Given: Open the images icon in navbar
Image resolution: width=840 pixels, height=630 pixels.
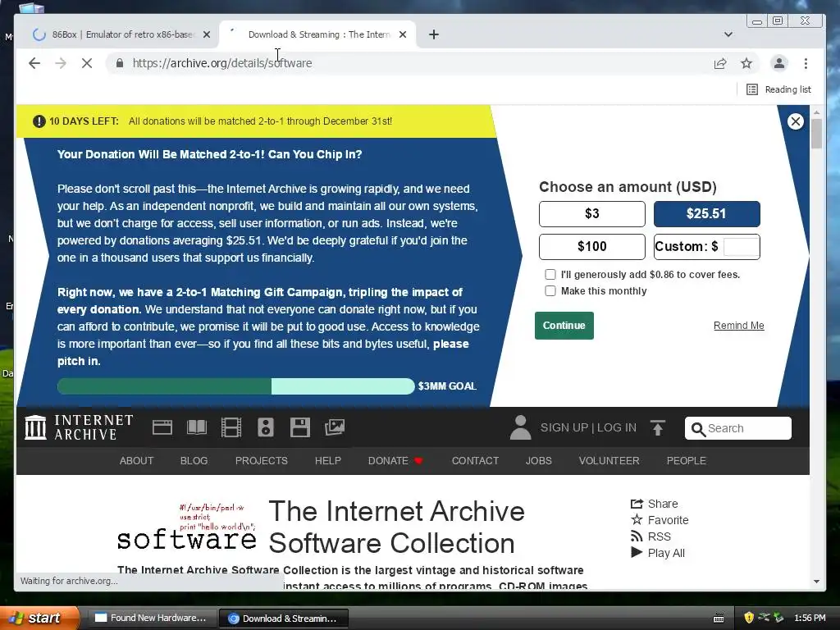Looking at the screenshot, I should tap(335, 427).
